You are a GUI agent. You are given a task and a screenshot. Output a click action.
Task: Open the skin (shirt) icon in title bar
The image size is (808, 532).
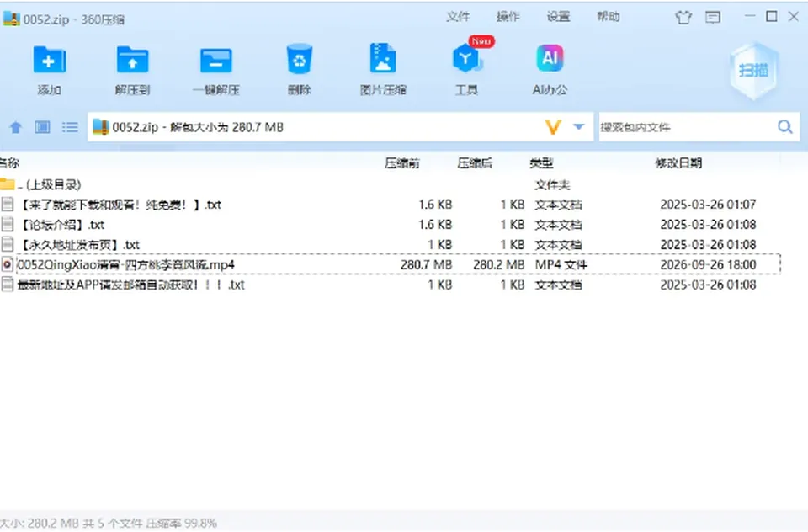click(683, 18)
